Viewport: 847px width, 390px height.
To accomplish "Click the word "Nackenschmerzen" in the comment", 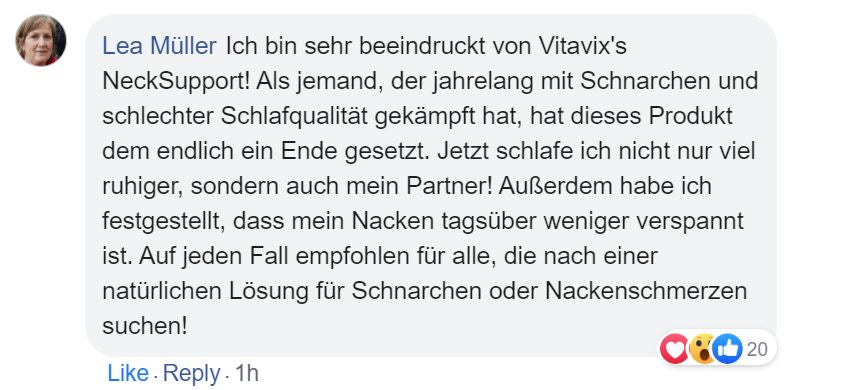I will [646, 291].
